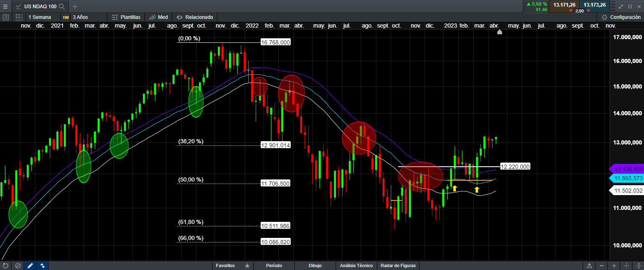
Task: Pop out chart into a new window
Action: pos(630,6)
